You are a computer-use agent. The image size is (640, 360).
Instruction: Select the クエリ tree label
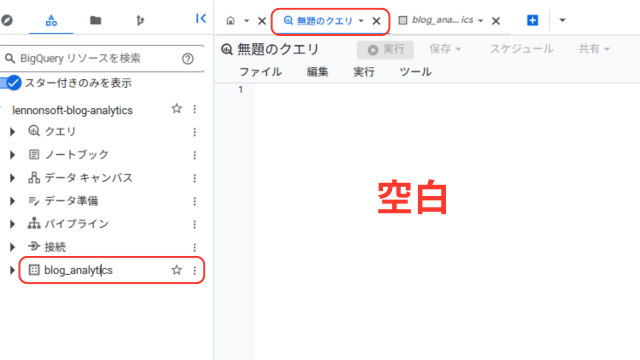tap(60, 131)
